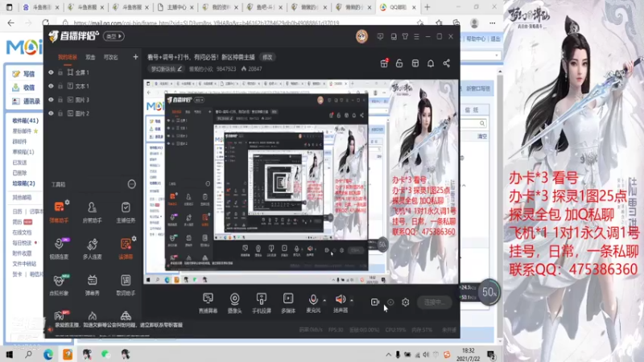
Task: Expand the arrow next to 扬声器
Action: point(352,300)
